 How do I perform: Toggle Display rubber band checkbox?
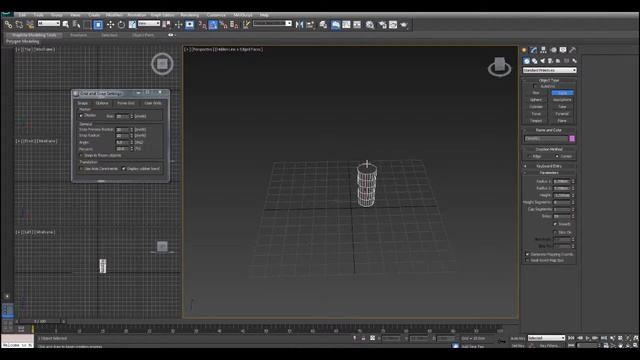coord(124,169)
